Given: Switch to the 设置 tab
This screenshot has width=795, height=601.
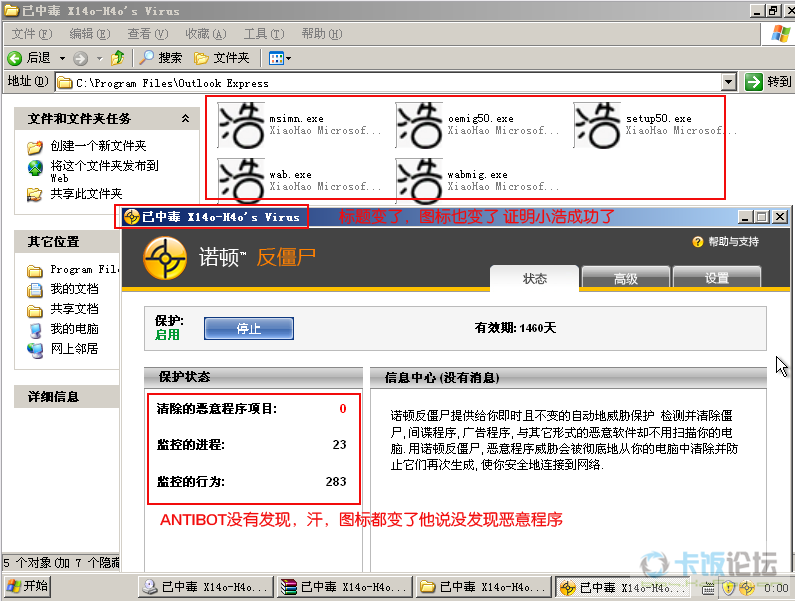Looking at the screenshot, I should pos(716,278).
